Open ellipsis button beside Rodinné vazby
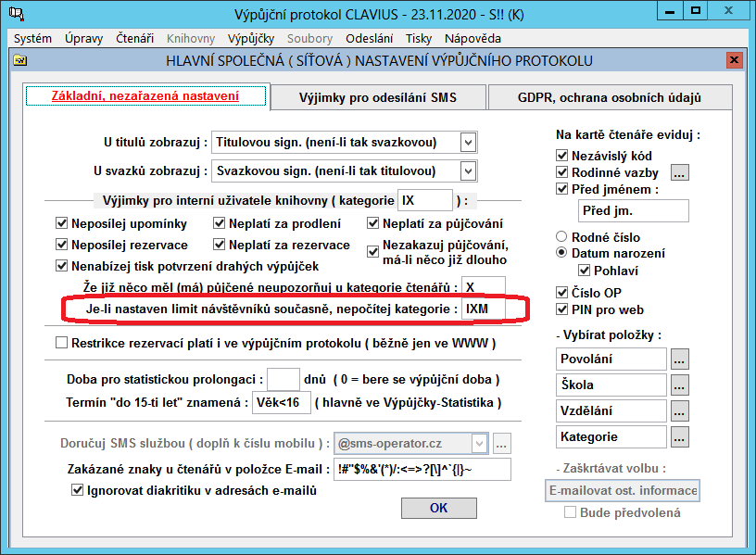 coord(679,172)
